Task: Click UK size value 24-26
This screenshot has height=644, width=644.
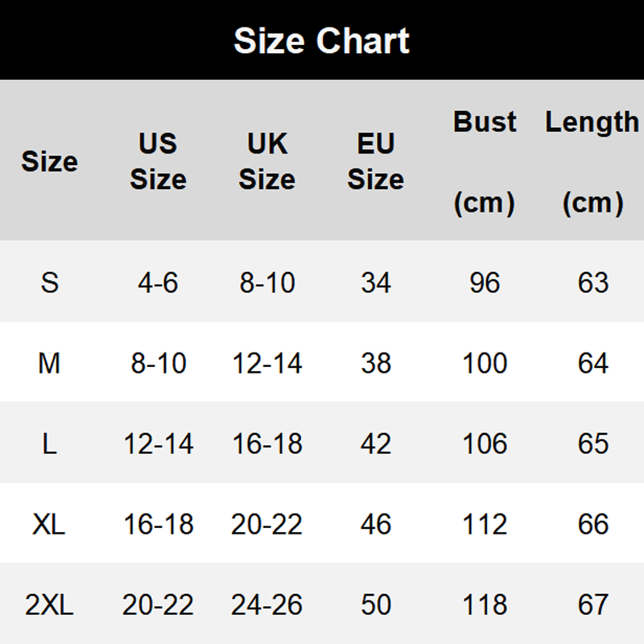Action: coord(267,605)
